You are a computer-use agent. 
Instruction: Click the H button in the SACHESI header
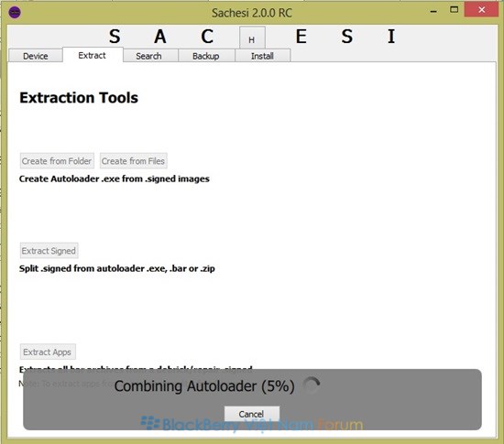pos(252,38)
